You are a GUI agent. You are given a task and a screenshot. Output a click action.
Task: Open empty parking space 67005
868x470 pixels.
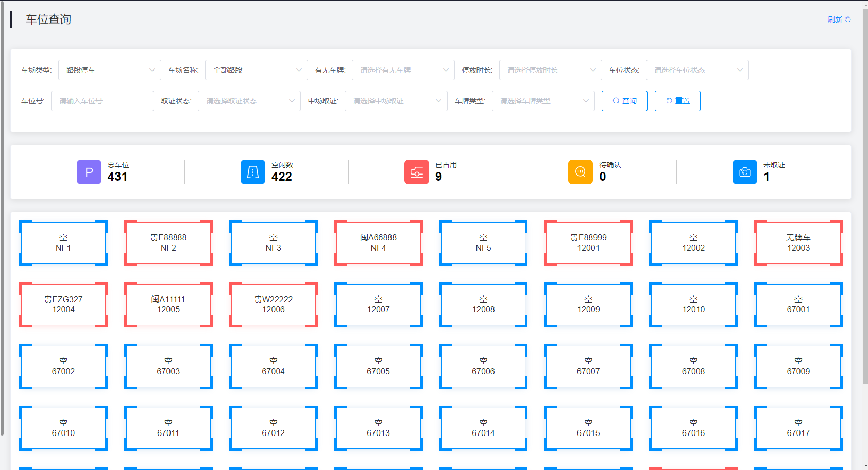378,367
